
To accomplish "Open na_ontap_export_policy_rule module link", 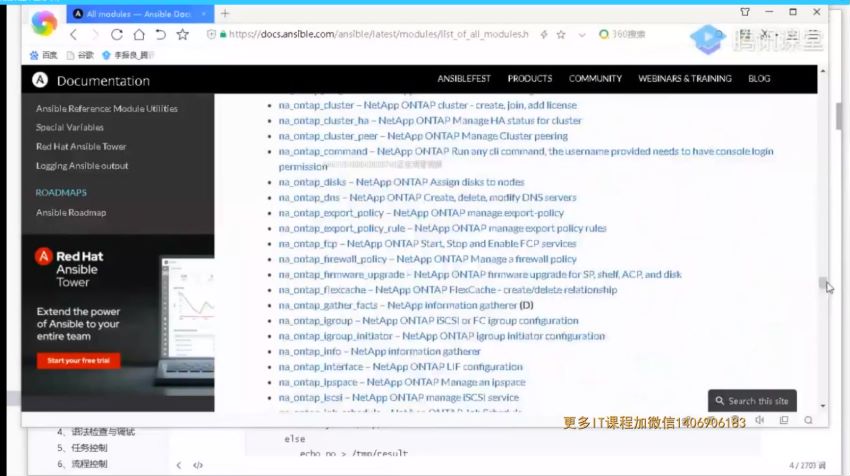I will point(442,228).
